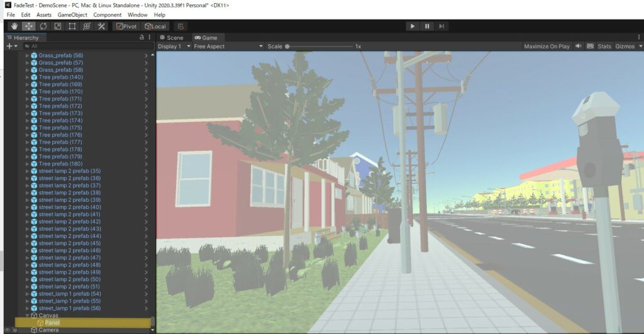The image size is (644, 334).
Task: Open prefab arrow for Grass_prefab (57)
Action: pos(146,62)
